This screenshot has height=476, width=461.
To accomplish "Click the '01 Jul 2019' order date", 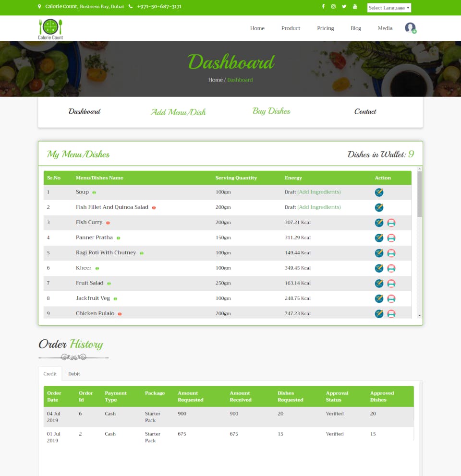I will [53, 437].
